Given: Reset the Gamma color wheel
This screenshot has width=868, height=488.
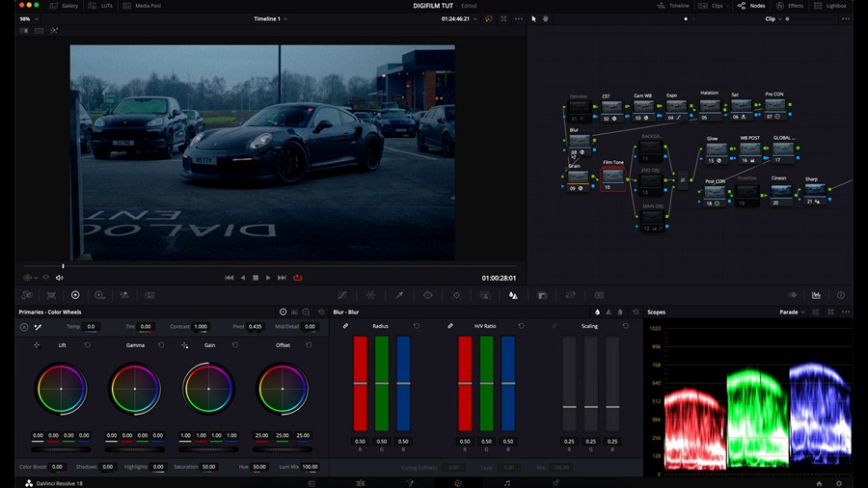Looking at the screenshot, I should click(161, 345).
